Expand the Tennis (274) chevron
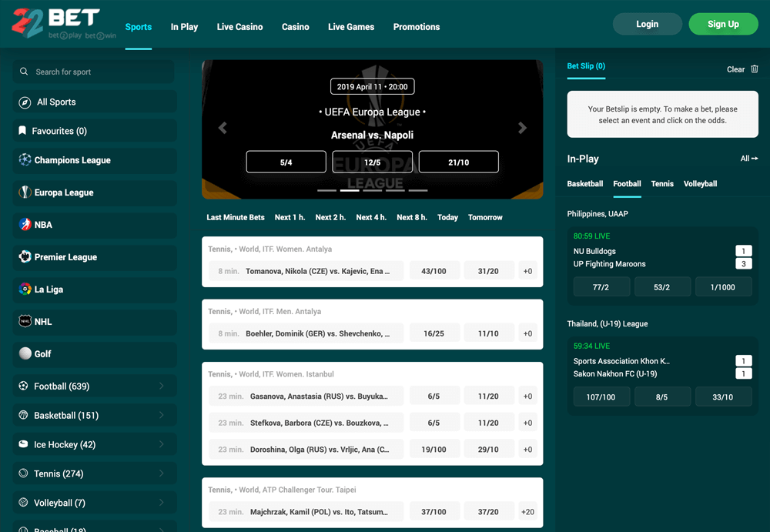770x532 pixels. click(162, 473)
